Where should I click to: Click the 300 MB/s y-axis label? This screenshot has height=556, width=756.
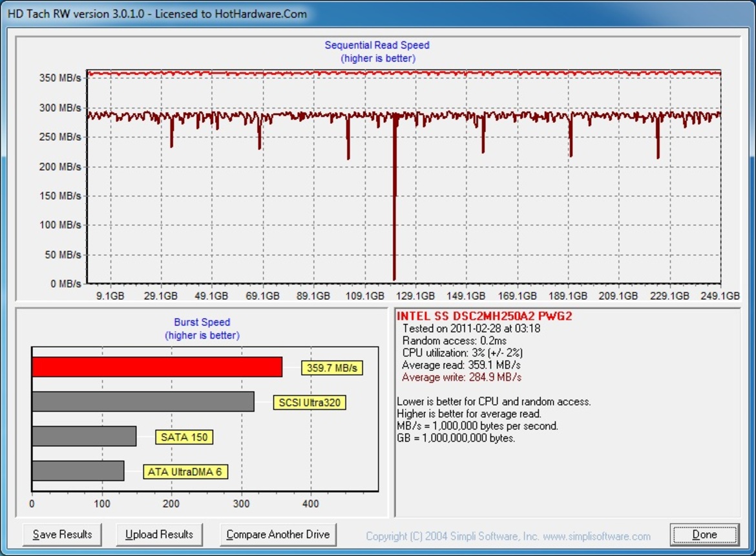coord(60,107)
